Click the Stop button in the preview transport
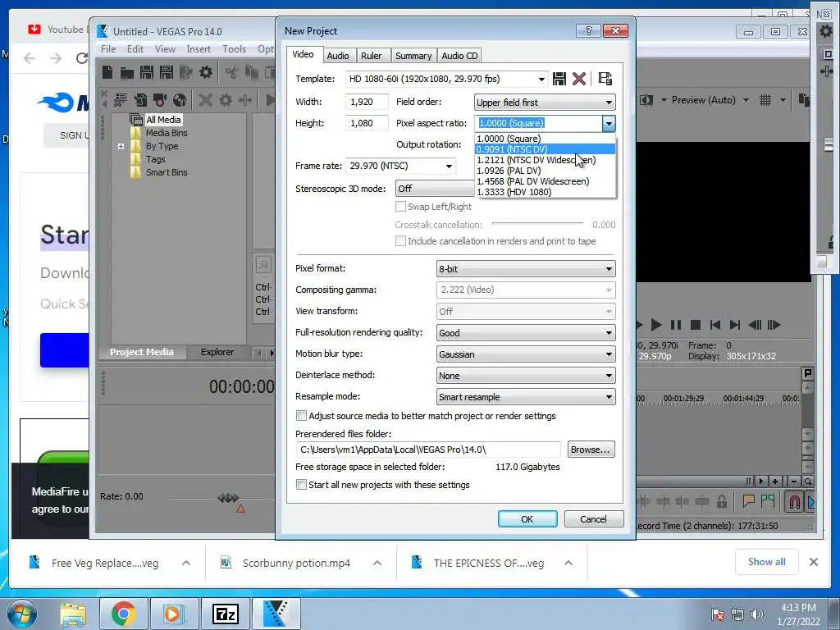The height and width of the screenshot is (630, 840). click(x=696, y=325)
